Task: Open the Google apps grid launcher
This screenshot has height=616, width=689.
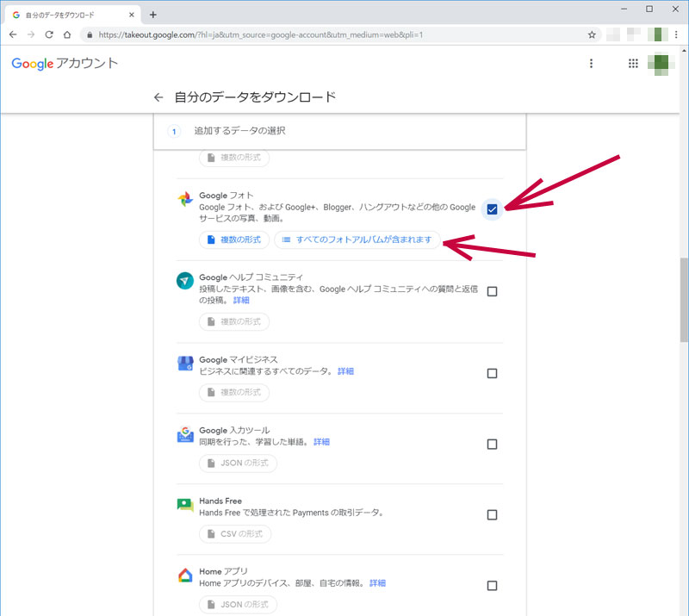Action: [x=633, y=64]
